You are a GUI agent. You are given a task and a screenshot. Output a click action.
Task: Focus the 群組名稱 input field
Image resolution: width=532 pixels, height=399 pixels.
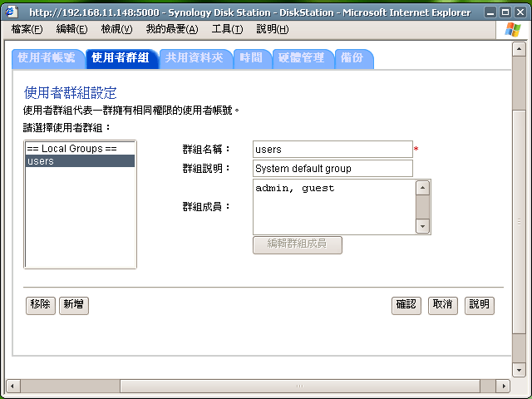coord(332,150)
